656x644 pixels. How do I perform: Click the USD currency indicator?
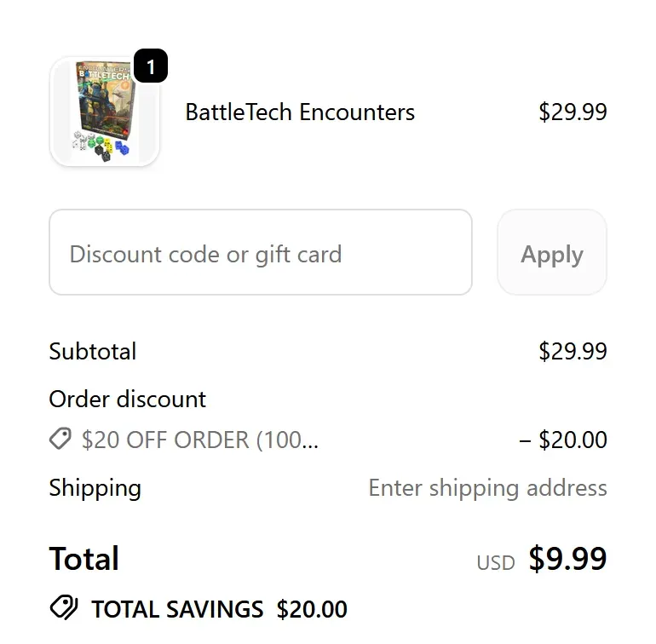point(496,562)
